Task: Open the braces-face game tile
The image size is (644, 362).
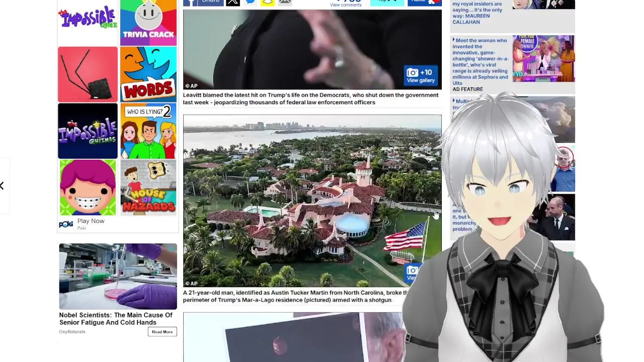Action: point(88,188)
